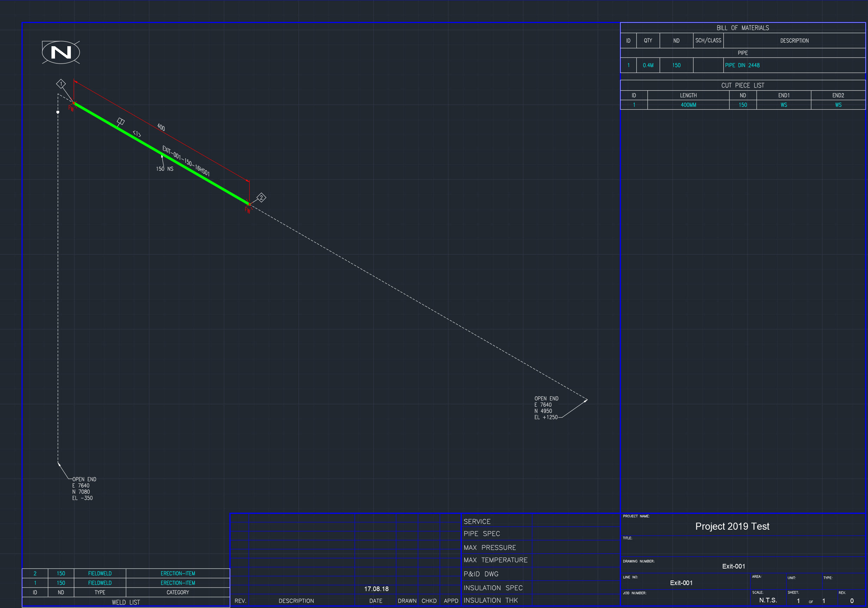Click the REV. value 0 in title block
Viewport: 868px width, 608px height.
pos(852,601)
